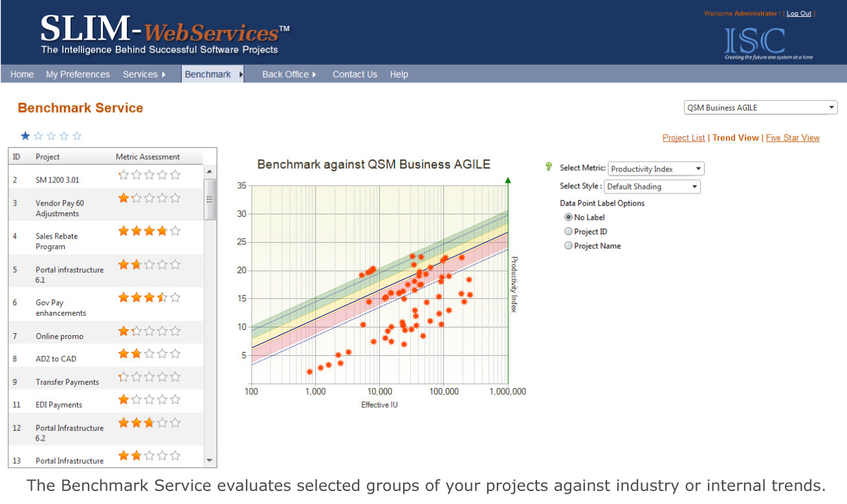Switch to the Five Star View
This screenshot has width=847, height=504.
click(793, 138)
